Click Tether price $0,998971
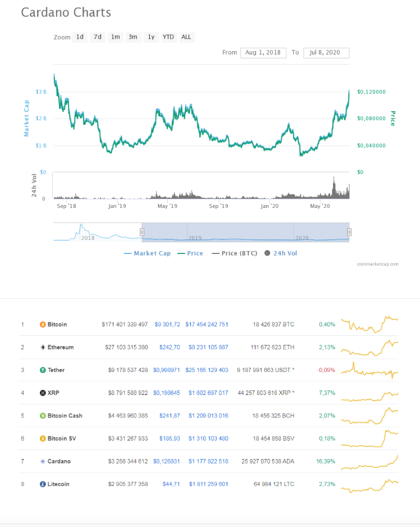 coord(167,370)
